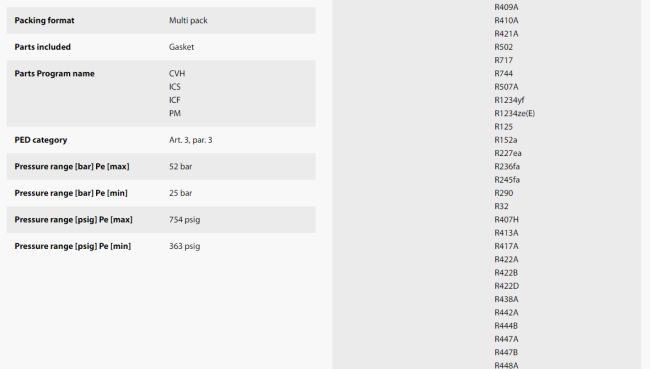Screen dimensions: 650x369
Task: Select the ICF program name entry
Action: 175,100
